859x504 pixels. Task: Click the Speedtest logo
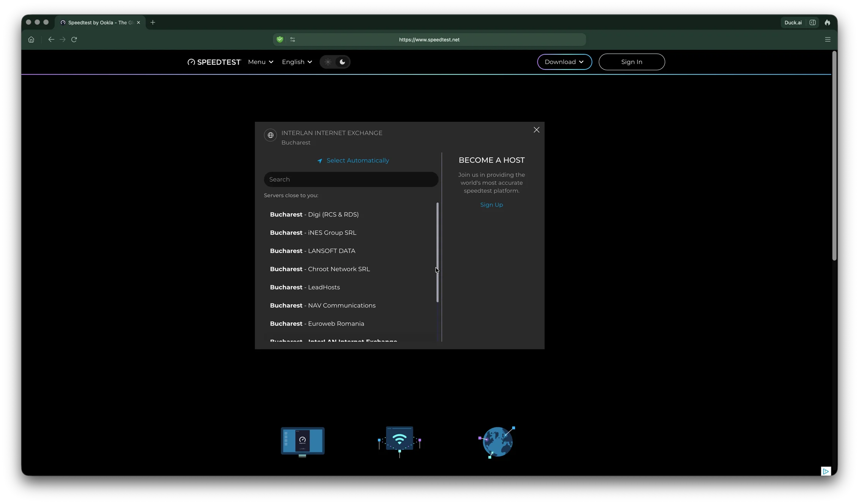coord(214,62)
